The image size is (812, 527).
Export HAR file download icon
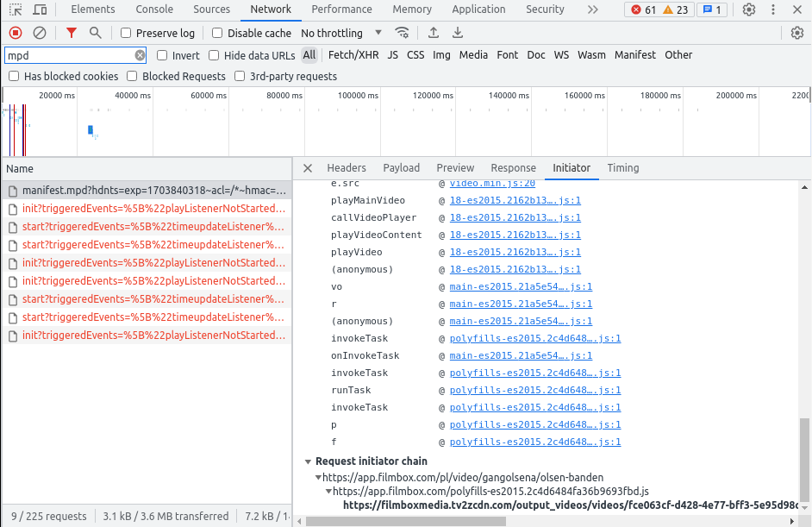[x=457, y=33]
